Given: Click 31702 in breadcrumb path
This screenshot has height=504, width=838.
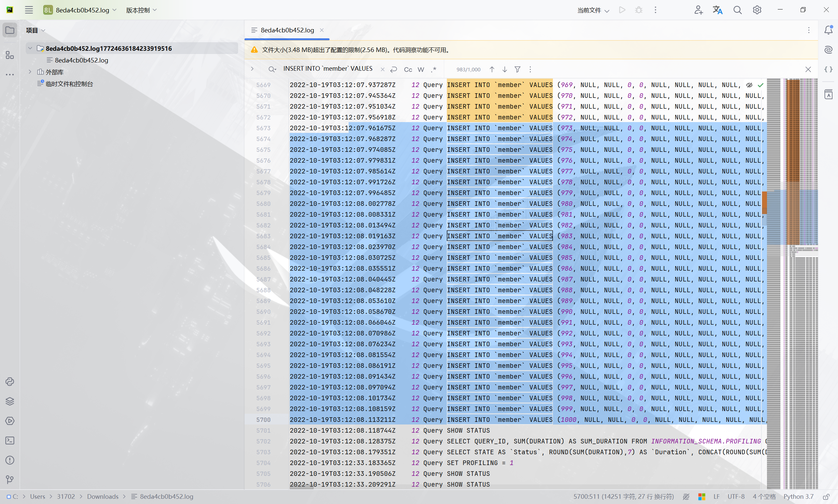Looking at the screenshot, I should 66,496.
